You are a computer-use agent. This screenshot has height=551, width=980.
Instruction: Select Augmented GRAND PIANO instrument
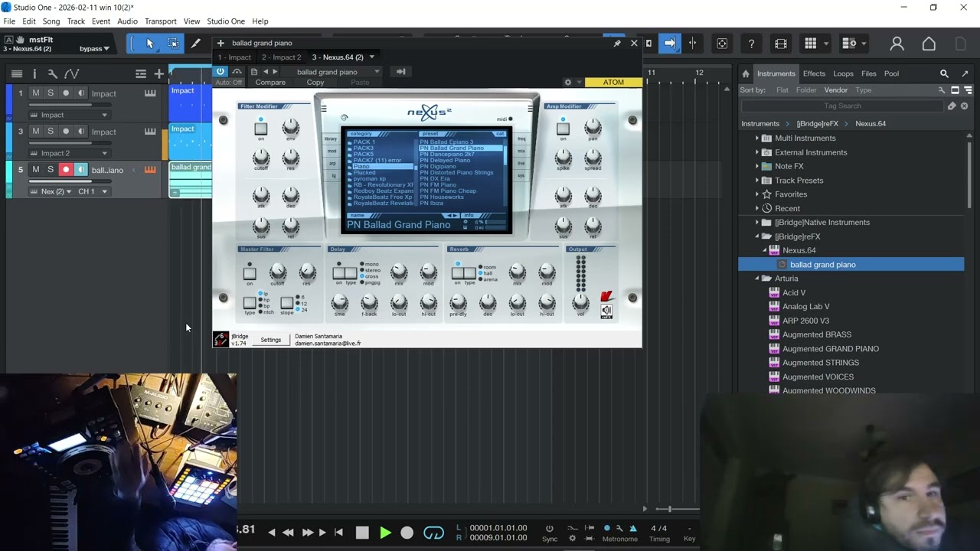pyautogui.click(x=830, y=349)
